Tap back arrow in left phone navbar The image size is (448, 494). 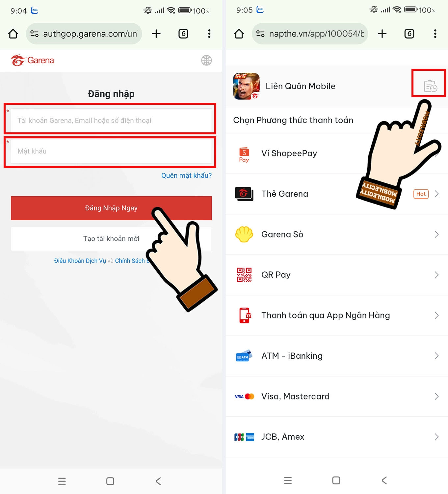(x=158, y=481)
